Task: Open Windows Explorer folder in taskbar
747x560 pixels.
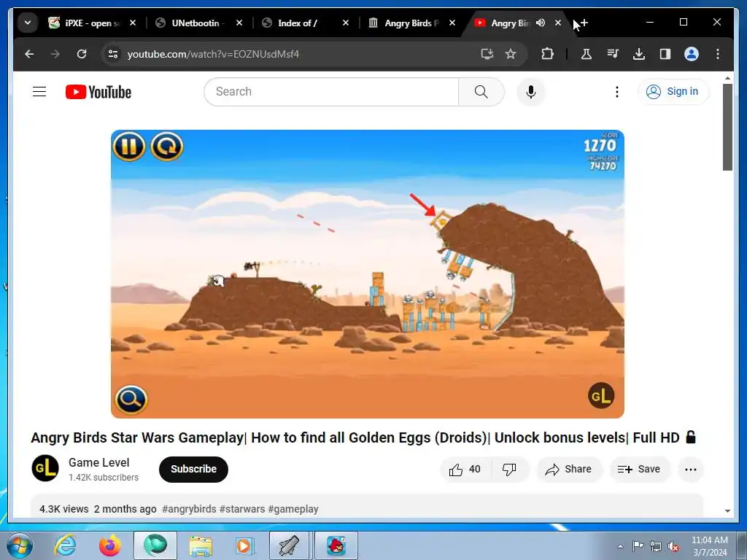Action: pyautogui.click(x=201, y=545)
